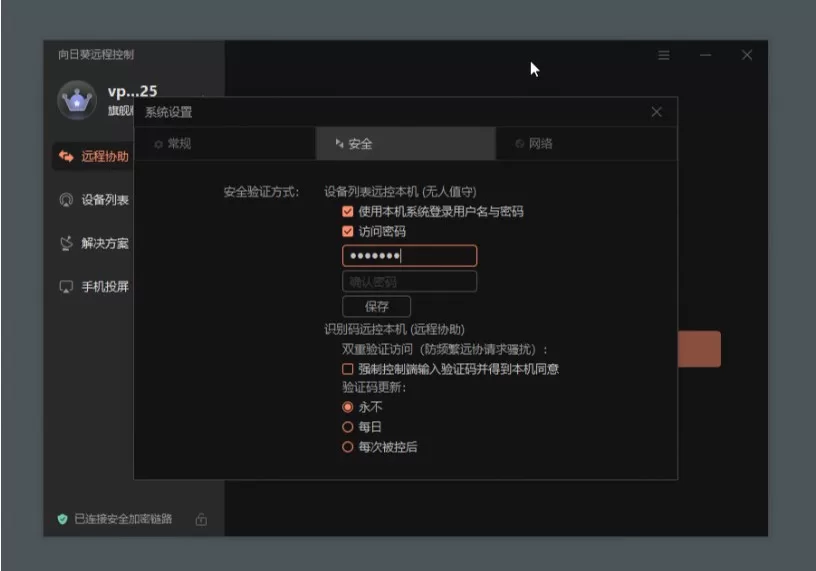The height and width of the screenshot is (571, 816).
Task: Click the gear icon on 常规 tab
Action: tap(158, 144)
